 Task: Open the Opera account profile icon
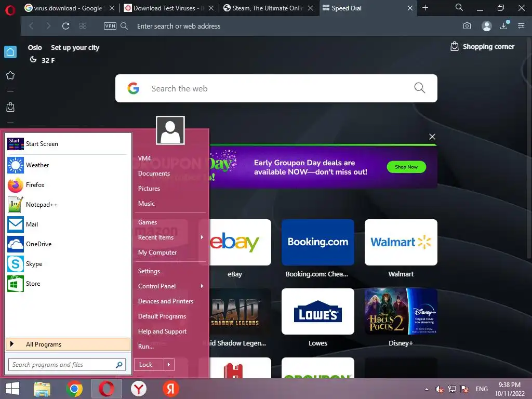point(486,26)
